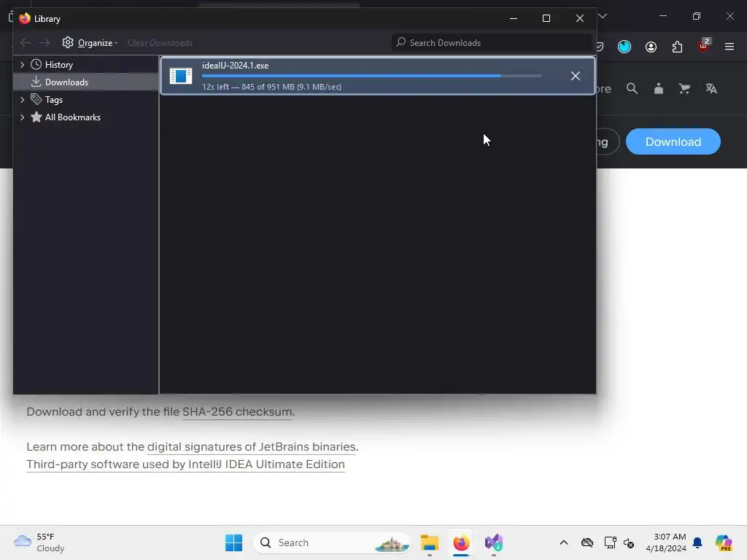Open Third-party software used by IntelliJ link
Viewport: 747px width, 560px height.
[185, 464]
